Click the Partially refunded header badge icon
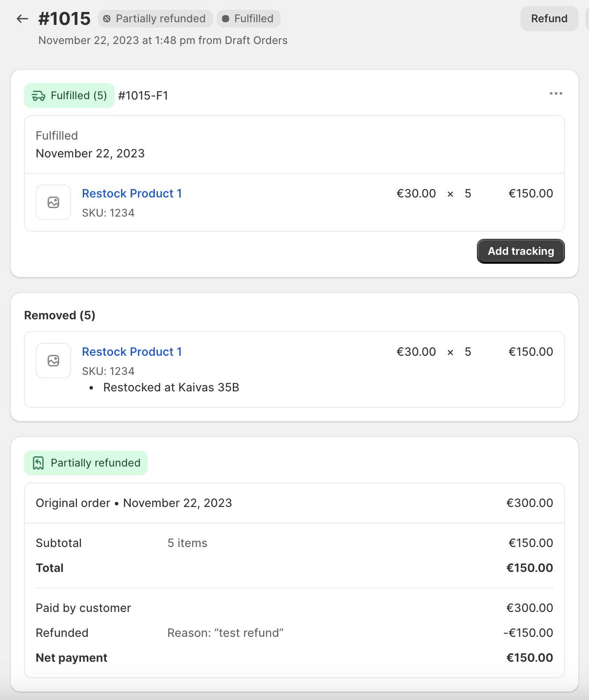 pos(107,19)
